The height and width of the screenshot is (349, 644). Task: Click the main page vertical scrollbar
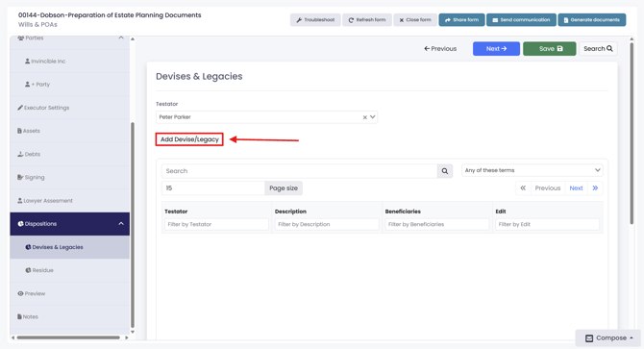[x=632, y=133]
